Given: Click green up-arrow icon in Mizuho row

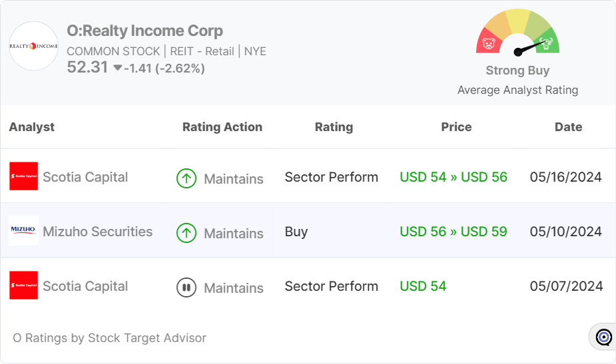Looking at the screenshot, I should pos(186,233).
